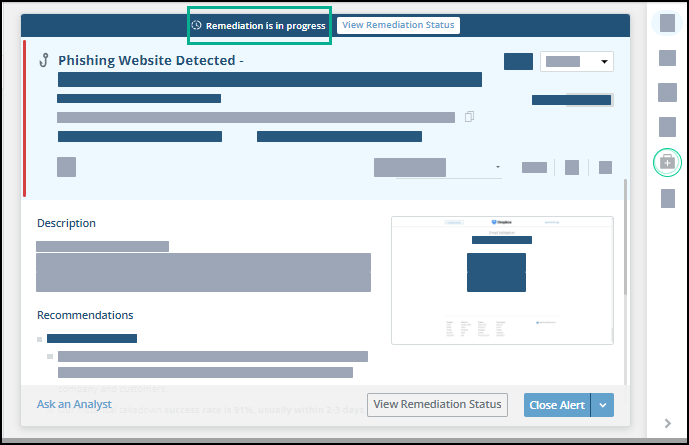Image resolution: width=689 pixels, height=445 pixels.
Task: Click the copy icon next to the URL
Action: coord(469,117)
